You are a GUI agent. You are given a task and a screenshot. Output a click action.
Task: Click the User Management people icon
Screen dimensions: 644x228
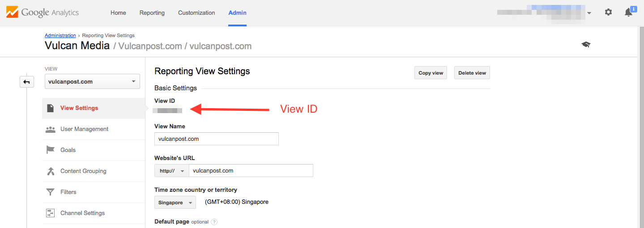coord(51,129)
